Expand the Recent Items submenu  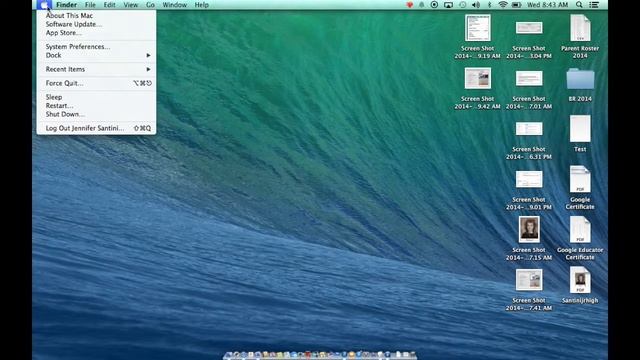click(x=96, y=69)
